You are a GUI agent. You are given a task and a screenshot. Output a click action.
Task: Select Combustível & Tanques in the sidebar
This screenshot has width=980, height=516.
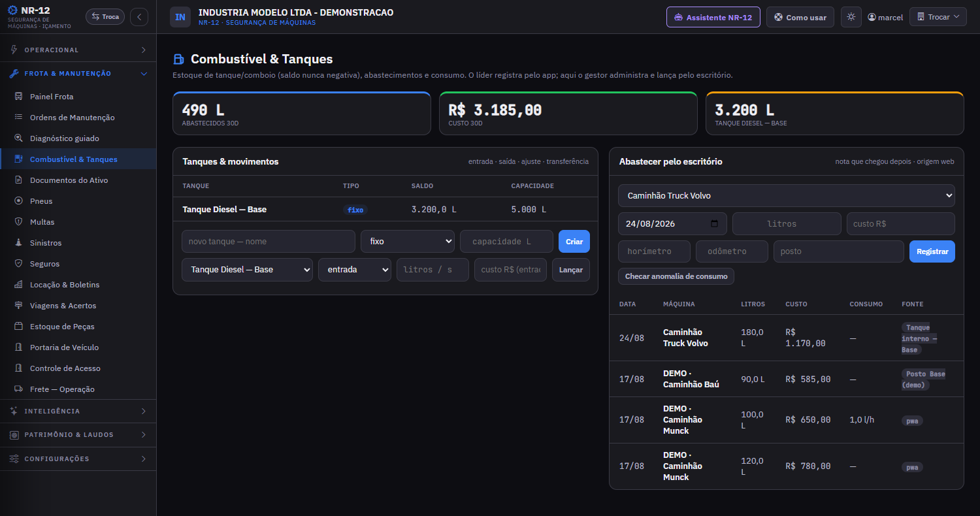[78, 159]
